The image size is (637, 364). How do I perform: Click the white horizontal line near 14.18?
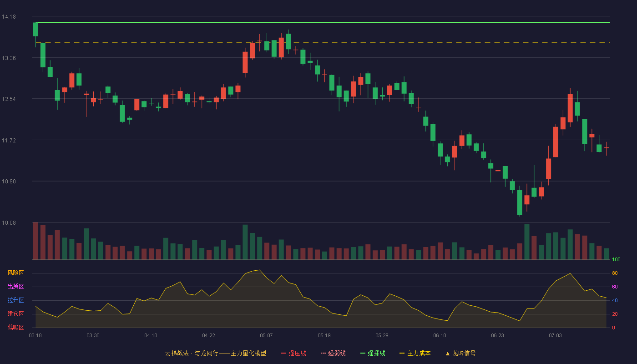coord(322,22)
